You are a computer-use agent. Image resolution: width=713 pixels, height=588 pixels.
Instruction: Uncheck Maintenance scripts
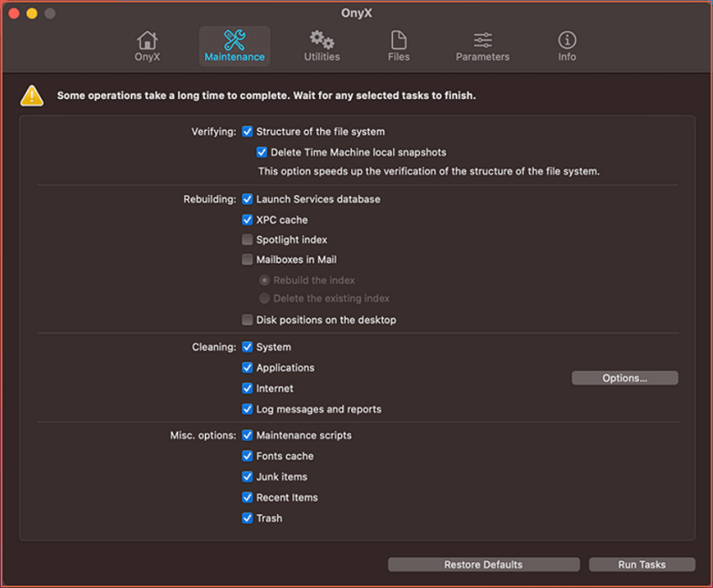pos(248,436)
